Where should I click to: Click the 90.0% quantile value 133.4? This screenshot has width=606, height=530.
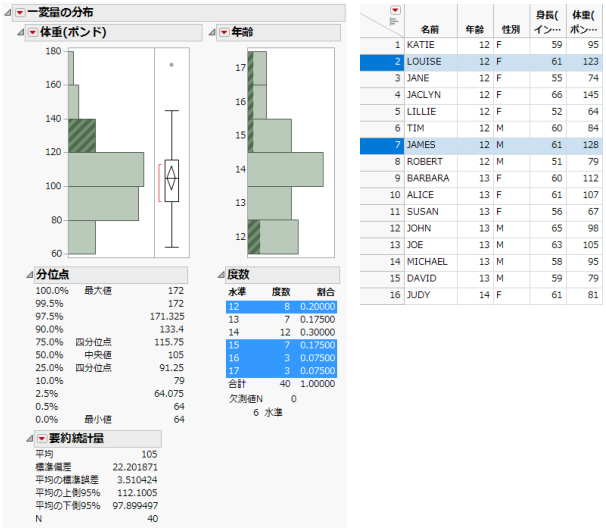pos(172,329)
